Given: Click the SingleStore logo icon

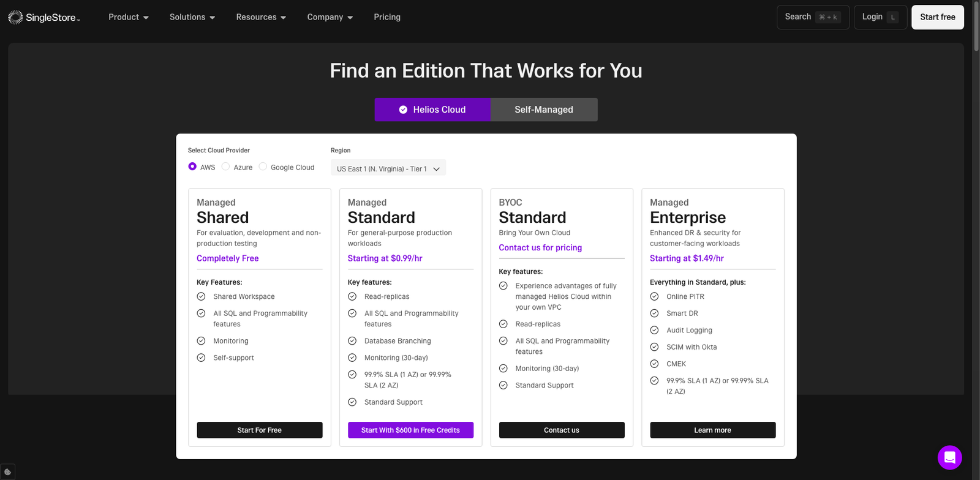Looking at the screenshot, I should pos(15,17).
